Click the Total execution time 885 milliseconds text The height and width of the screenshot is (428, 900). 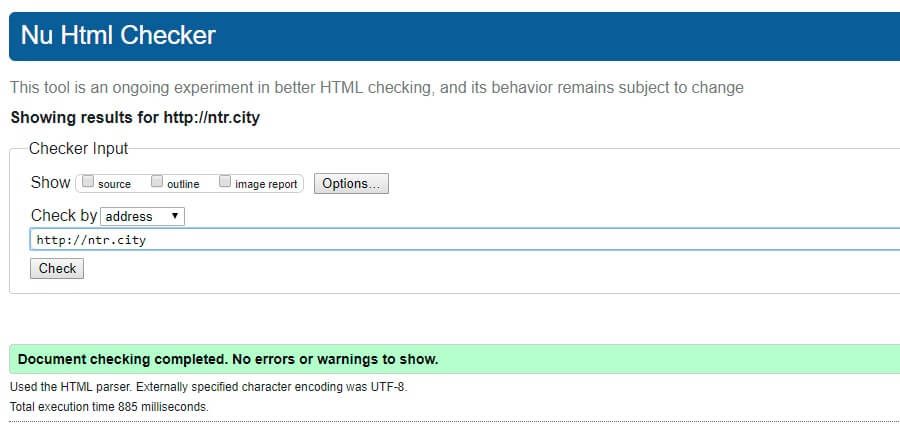click(x=110, y=407)
